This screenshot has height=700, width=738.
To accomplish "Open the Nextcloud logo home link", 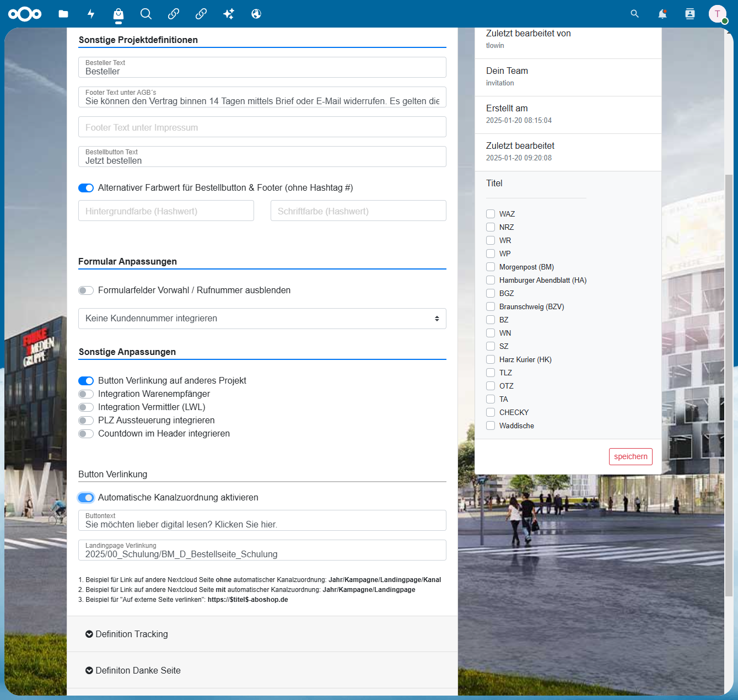I will click(x=25, y=14).
